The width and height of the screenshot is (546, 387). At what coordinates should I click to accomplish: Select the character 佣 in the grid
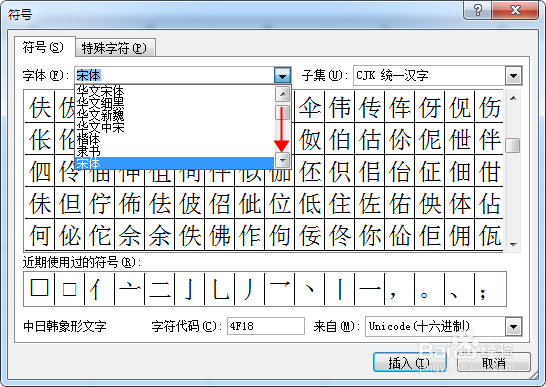click(459, 235)
